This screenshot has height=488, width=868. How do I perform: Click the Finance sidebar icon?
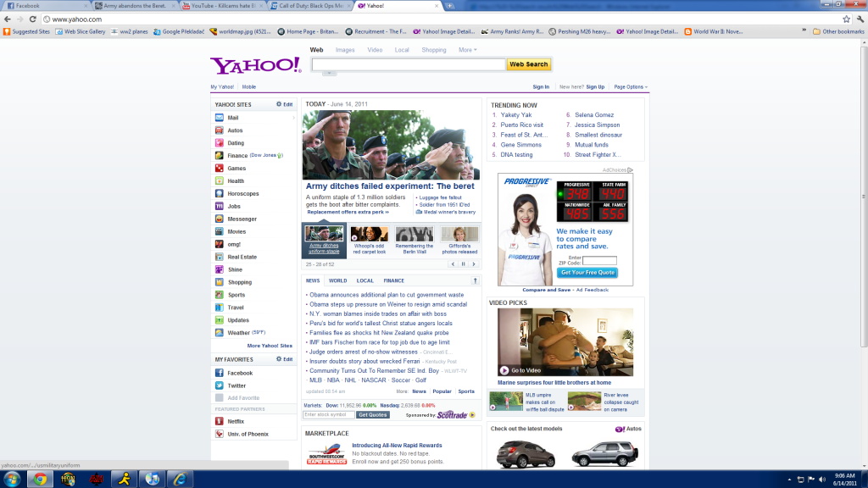[220, 156]
